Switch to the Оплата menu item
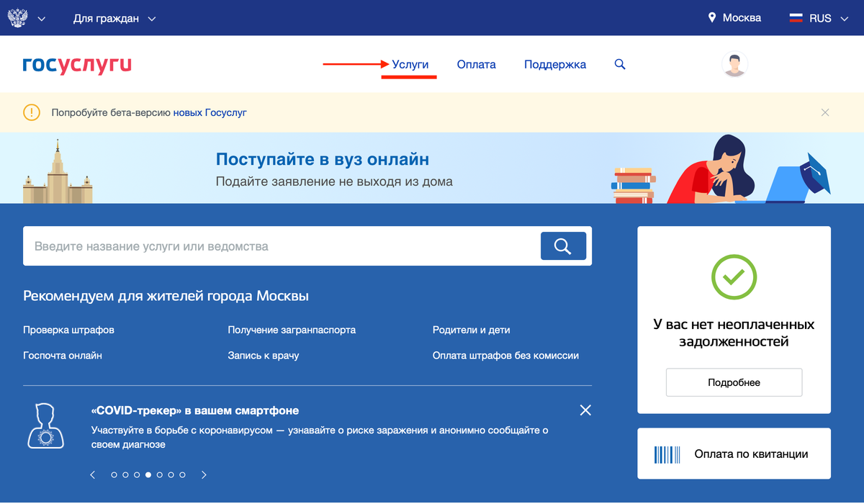 click(476, 64)
